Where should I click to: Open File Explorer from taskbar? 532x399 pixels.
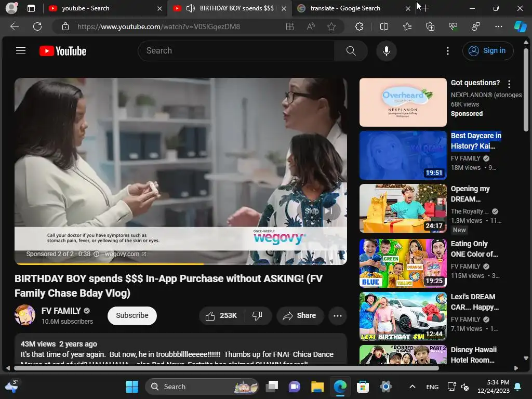pyautogui.click(x=317, y=387)
